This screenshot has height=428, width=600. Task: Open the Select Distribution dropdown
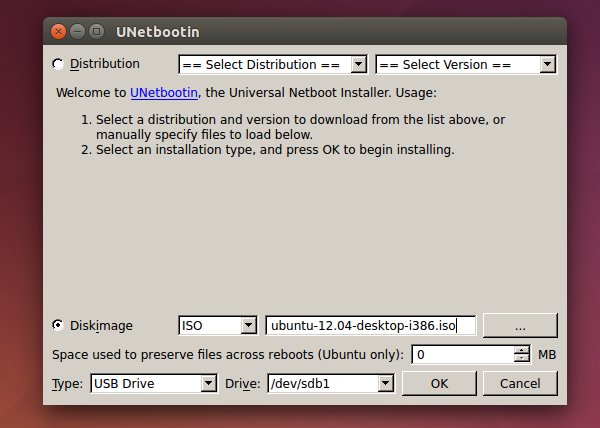273,64
